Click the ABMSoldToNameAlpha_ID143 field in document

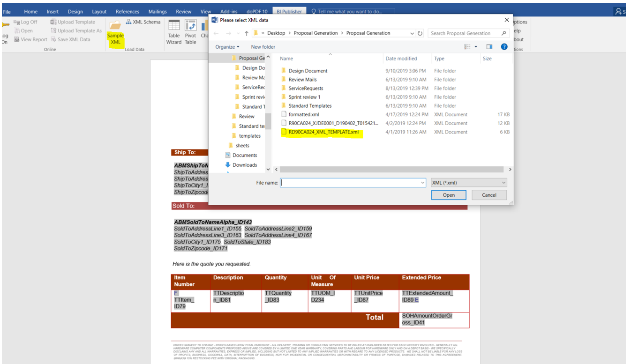coord(213,222)
